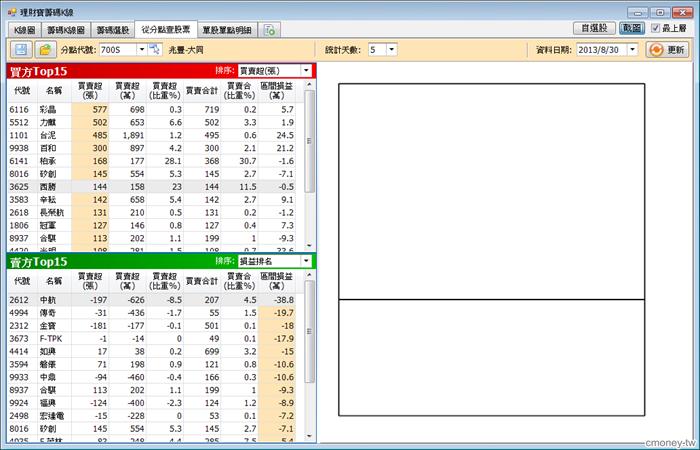This screenshot has width=700, height=450.
Task: Select seller row with code 4414
Action: click(x=151, y=352)
